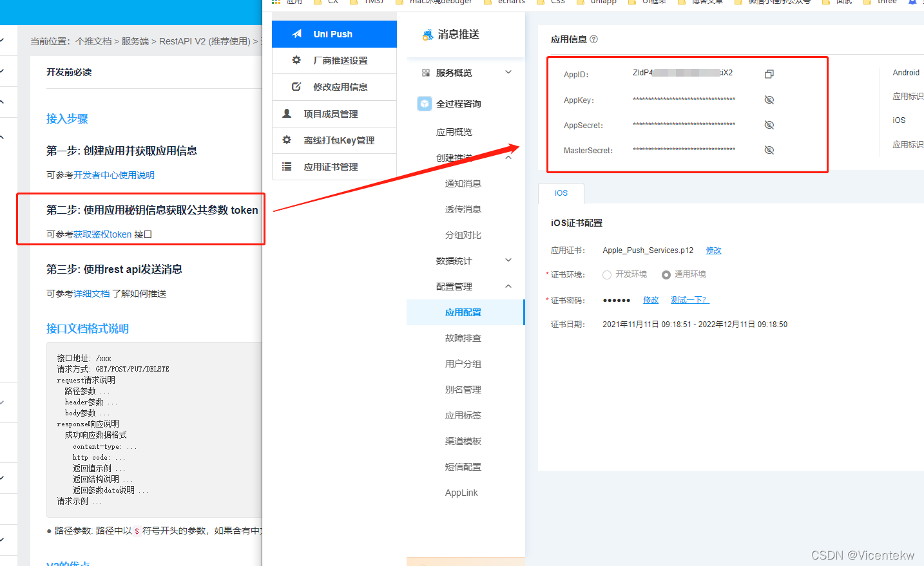Select the 开发环境 certificate radio button

pyautogui.click(x=607, y=275)
